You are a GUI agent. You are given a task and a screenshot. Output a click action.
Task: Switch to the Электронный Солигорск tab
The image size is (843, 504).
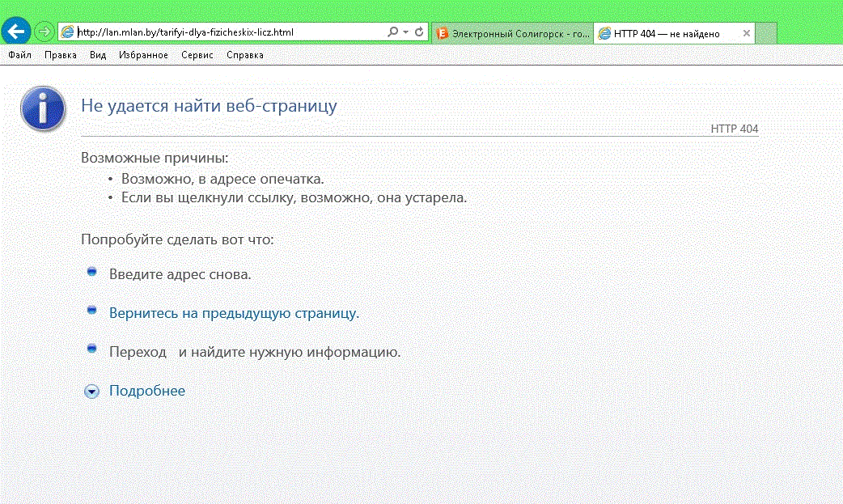coord(518,33)
